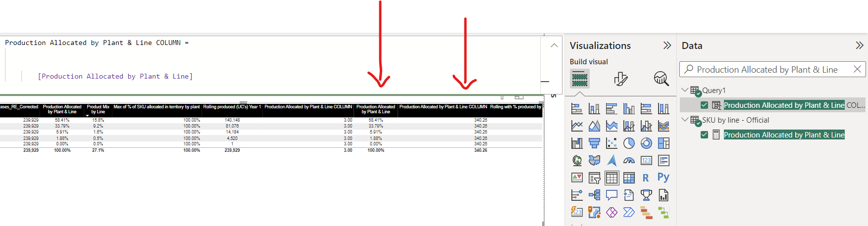Insert a Line chart visual

point(577,126)
